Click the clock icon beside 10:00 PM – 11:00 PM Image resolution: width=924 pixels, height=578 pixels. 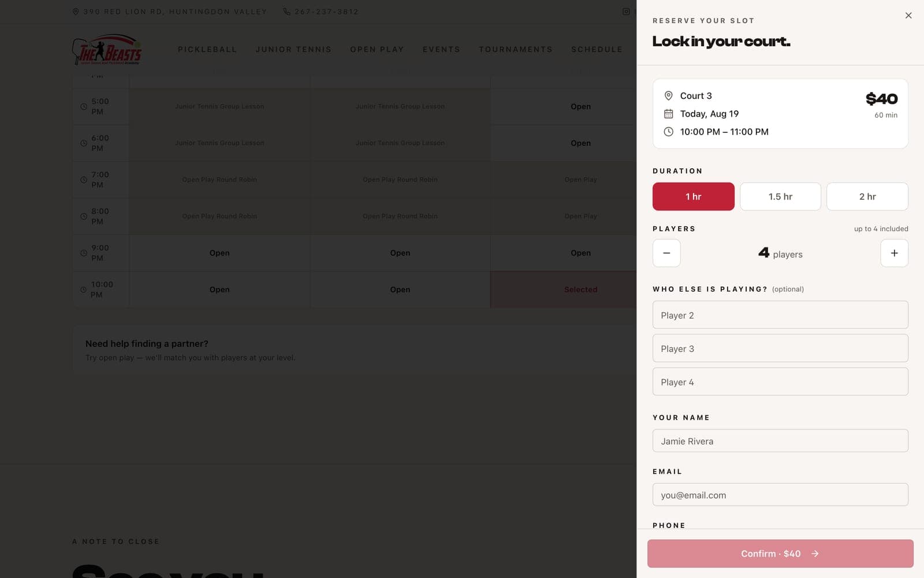pyautogui.click(x=668, y=132)
